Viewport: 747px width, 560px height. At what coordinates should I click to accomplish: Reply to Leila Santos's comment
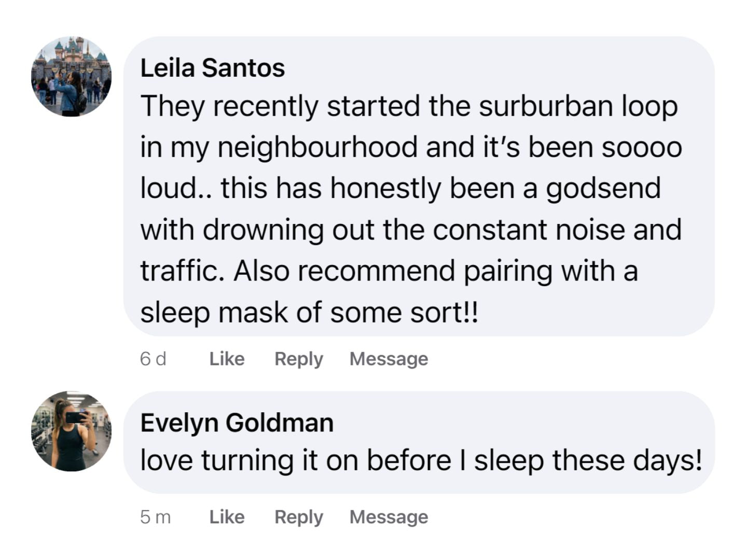(x=298, y=359)
